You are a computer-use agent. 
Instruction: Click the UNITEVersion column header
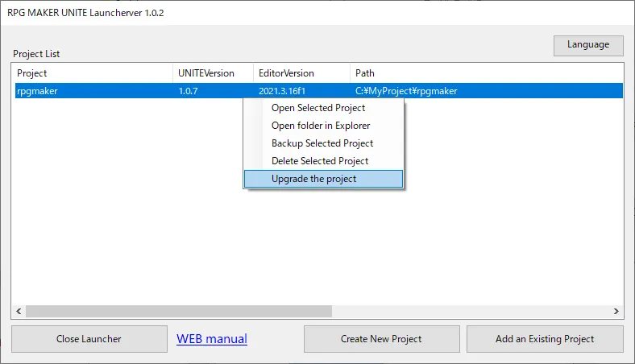213,73
